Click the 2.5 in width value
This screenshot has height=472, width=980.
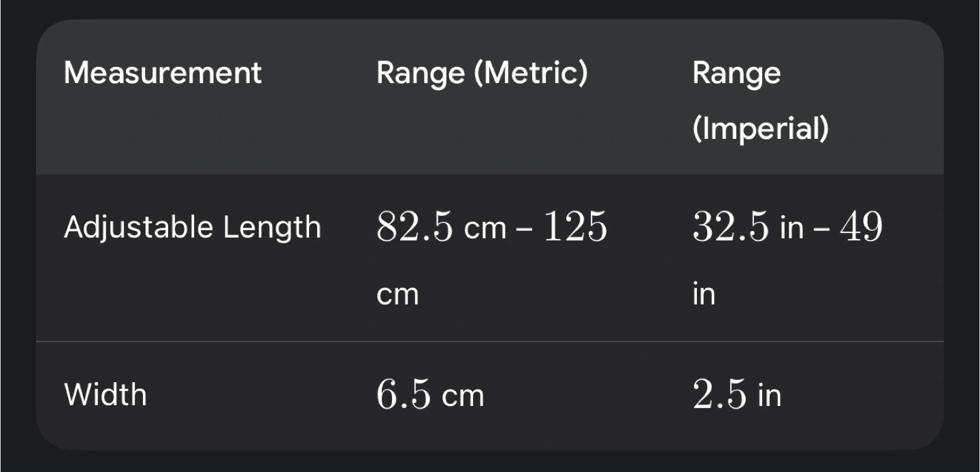coord(737,395)
